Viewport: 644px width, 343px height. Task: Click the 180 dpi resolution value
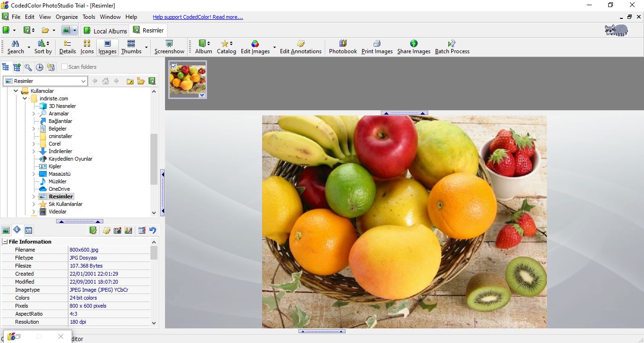click(78, 322)
